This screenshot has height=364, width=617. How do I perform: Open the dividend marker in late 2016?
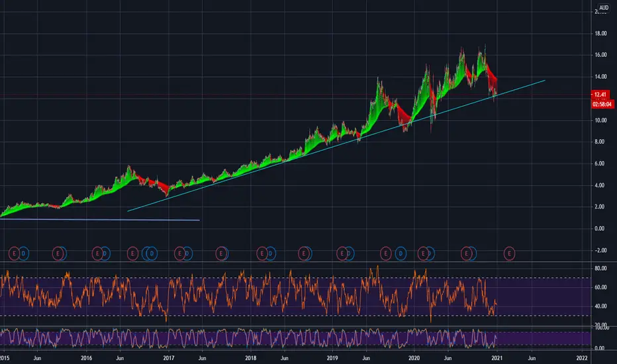(x=152, y=254)
